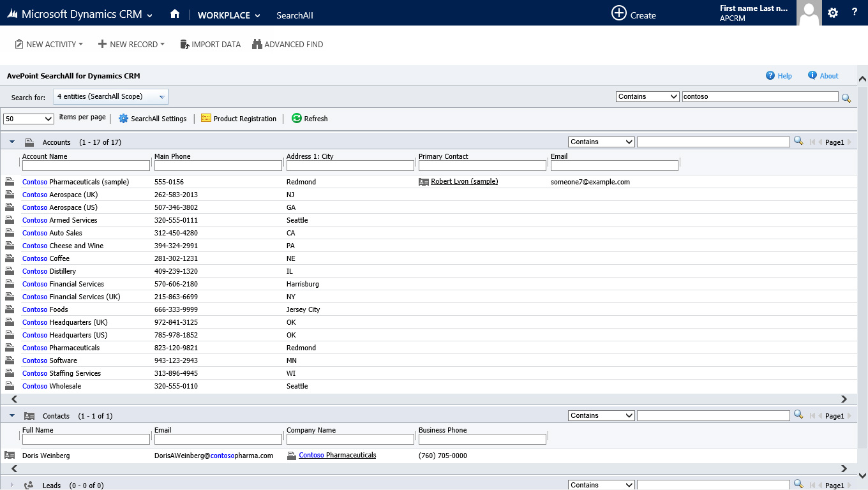Click the account icon beside Contoso Foods
Screen dimensions: 868x490
[x=10, y=309]
